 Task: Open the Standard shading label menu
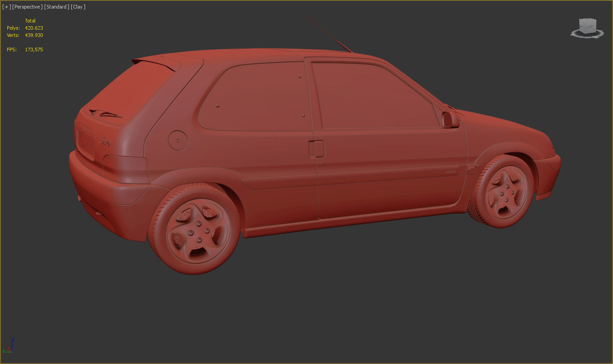tap(57, 7)
